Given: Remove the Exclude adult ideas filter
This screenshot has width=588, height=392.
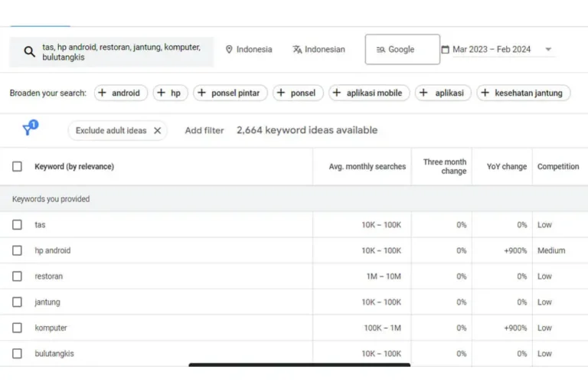Looking at the screenshot, I should (158, 131).
